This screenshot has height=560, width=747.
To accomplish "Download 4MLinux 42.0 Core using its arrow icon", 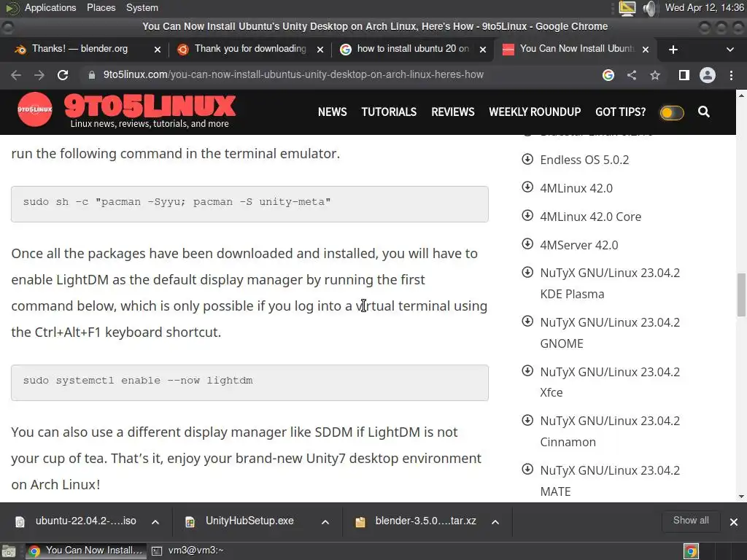I will click(x=527, y=216).
